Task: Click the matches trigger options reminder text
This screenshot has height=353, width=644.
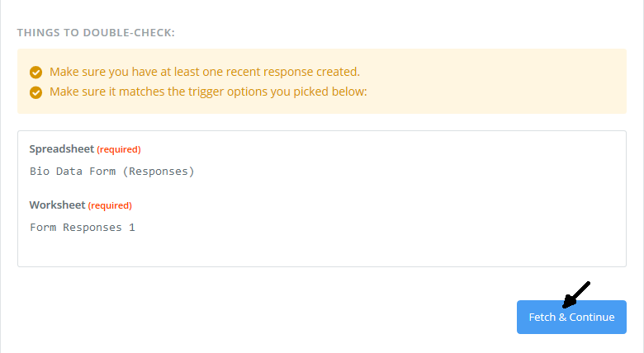Action: pyautogui.click(x=208, y=92)
